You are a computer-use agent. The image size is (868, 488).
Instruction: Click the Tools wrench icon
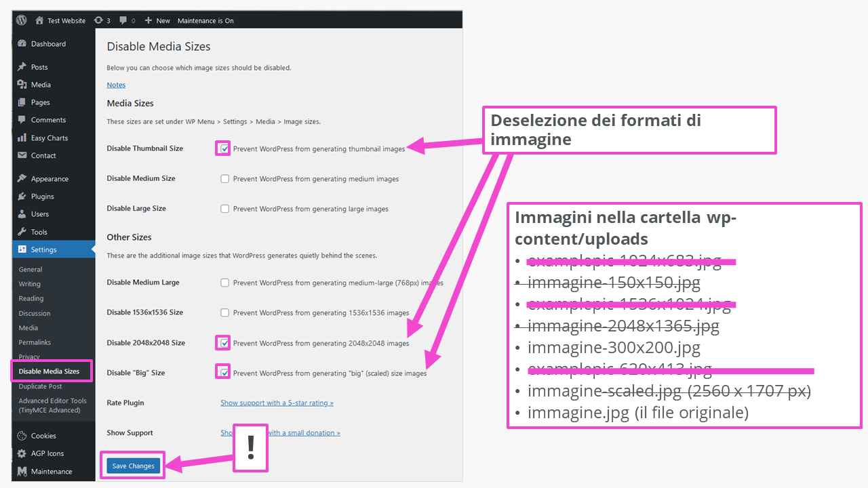pos(22,232)
